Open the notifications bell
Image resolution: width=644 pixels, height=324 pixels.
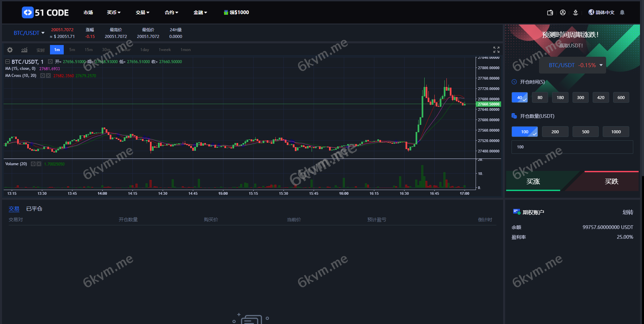pos(622,12)
